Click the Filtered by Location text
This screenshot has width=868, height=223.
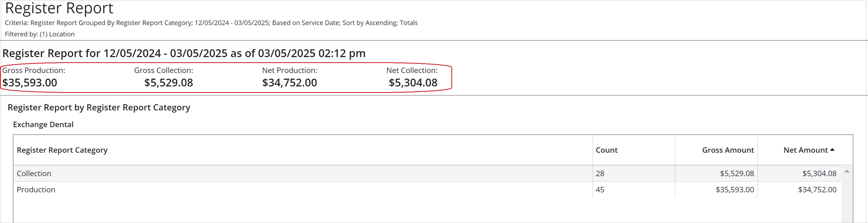40,34
